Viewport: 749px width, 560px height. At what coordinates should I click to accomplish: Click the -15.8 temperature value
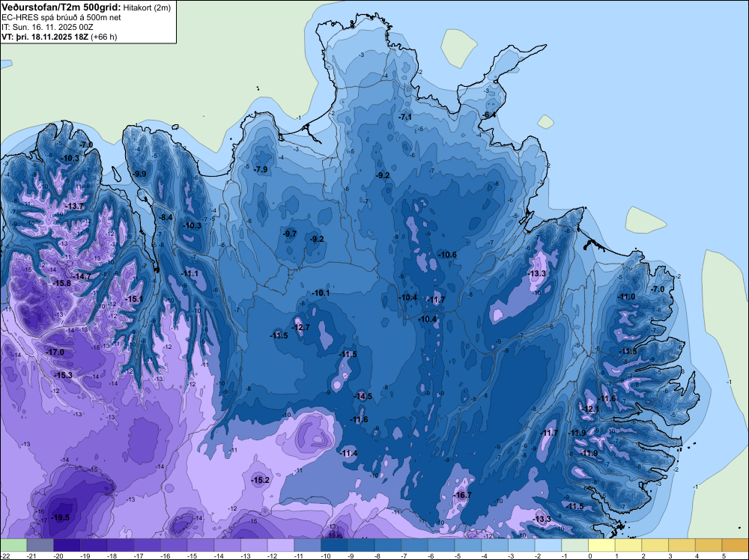[x=61, y=283]
